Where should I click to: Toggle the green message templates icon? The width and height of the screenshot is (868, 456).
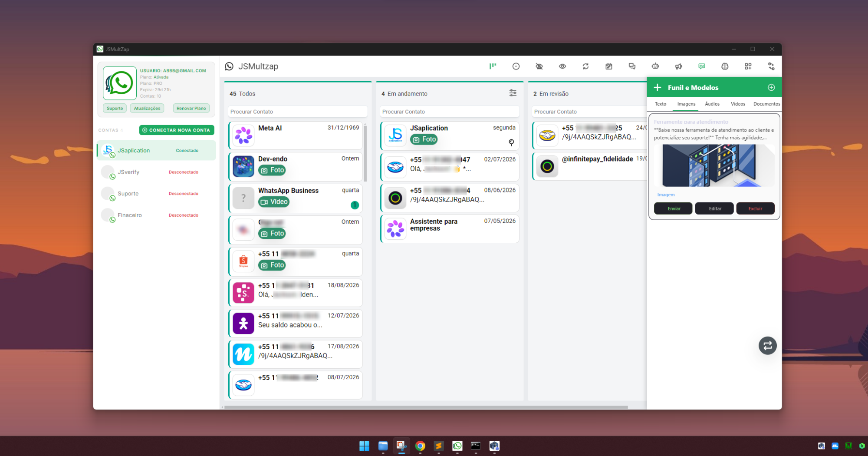click(x=702, y=66)
